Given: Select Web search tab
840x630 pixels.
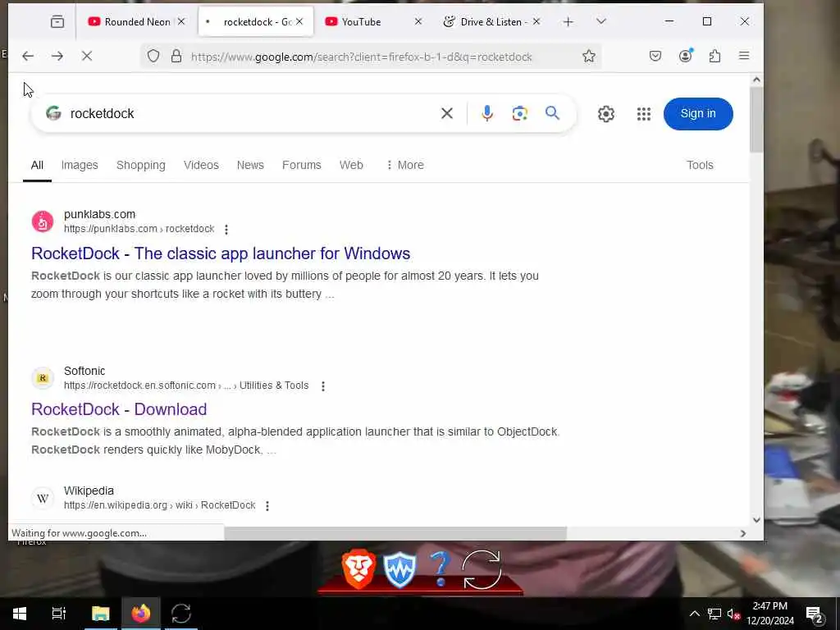Looking at the screenshot, I should [351, 165].
